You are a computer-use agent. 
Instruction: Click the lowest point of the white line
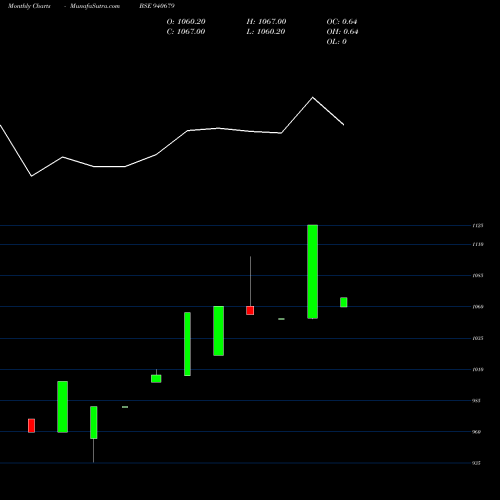coord(32,176)
